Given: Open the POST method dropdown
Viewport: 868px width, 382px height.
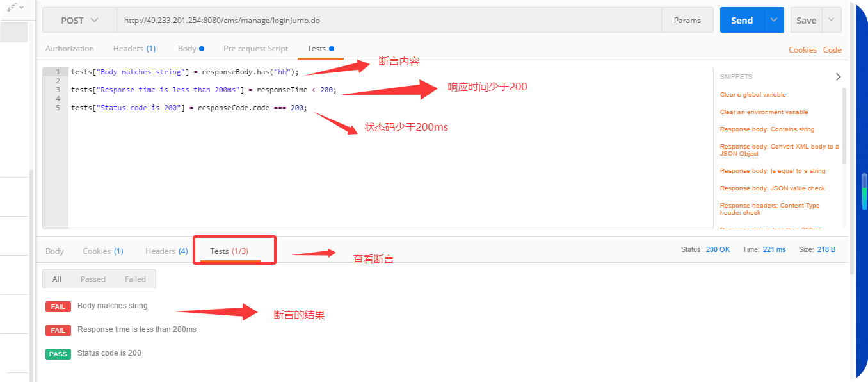Looking at the screenshot, I should tap(80, 21).
